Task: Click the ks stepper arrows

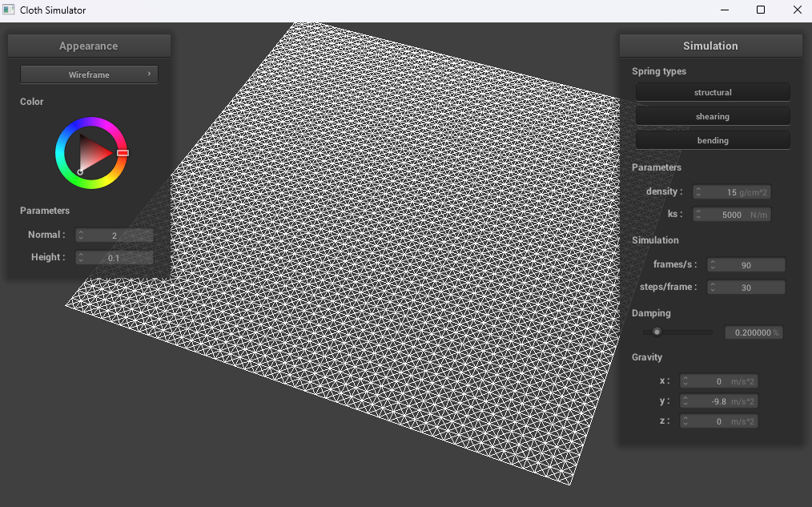Action: [698, 215]
